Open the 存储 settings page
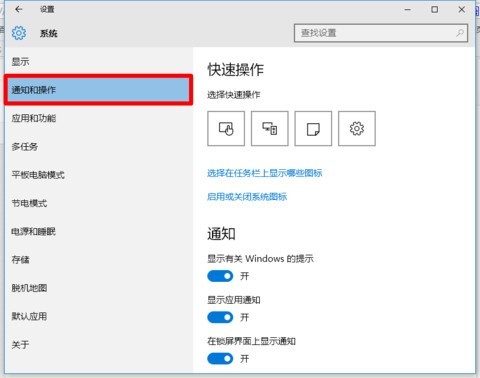This screenshot has width=480, height=378. coord(21,260)
